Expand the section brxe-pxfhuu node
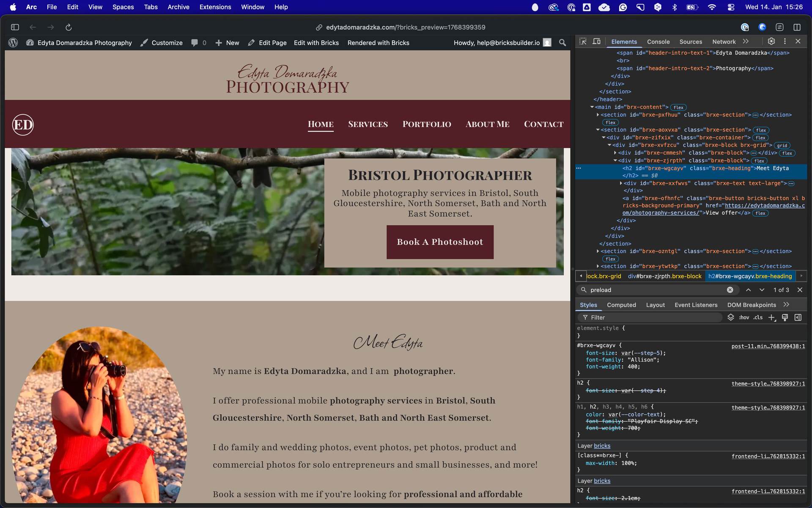Image resolution: width=812 pixels, height=508 pixels. click(x=598, y=115)
